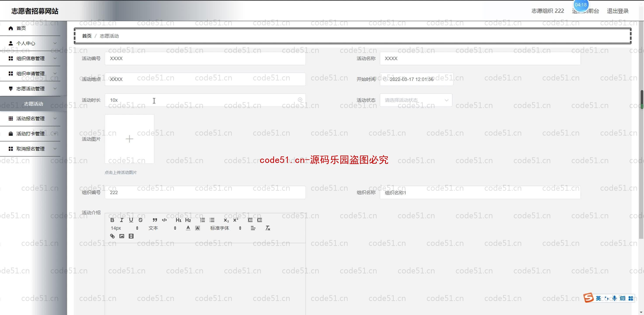Open the text alignment options
The width and height of the screenshot is (644, 315).
tap(253, 228)
